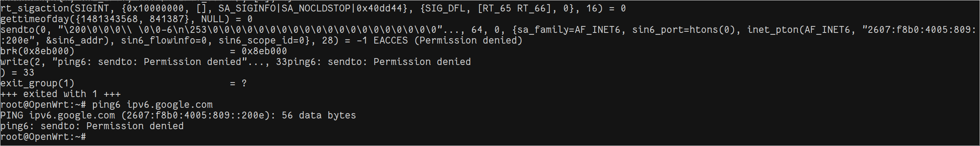Click the SA_SIGINFO|SA_NOCLDSTOP flags text

[x=284, y=8]
